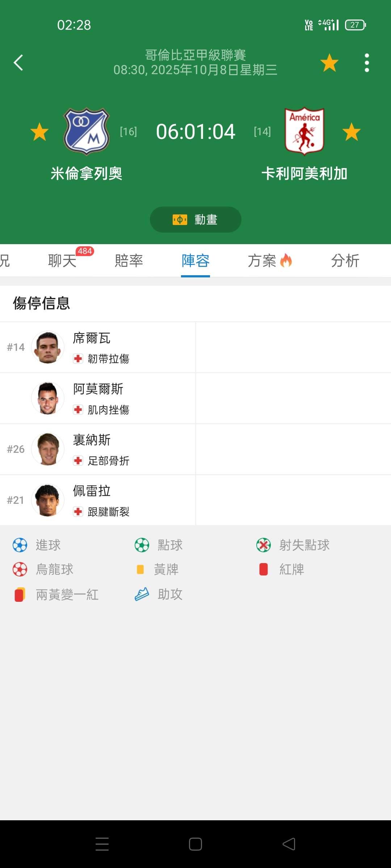
Task: Tap the 米倫拿列奧 team crest
Action: pyautogui.click(x=86, y=131)
